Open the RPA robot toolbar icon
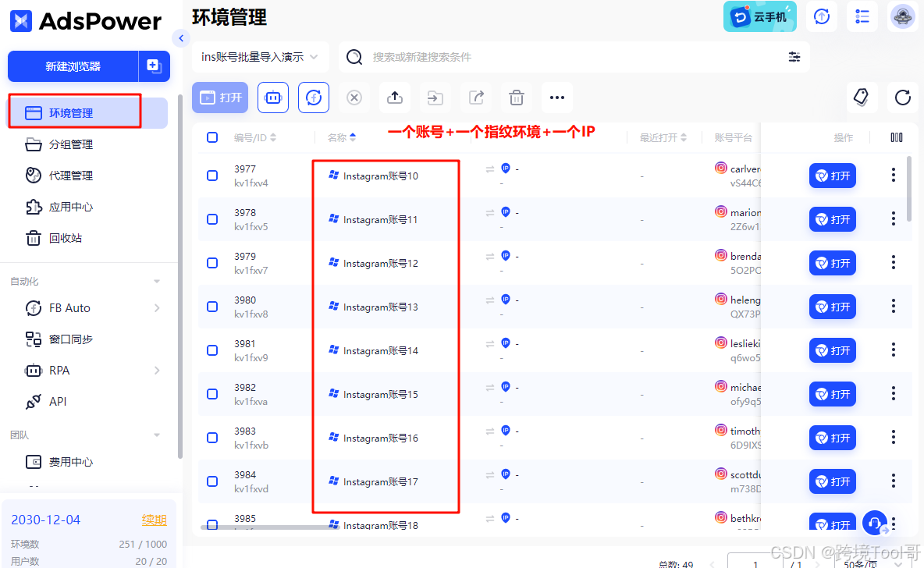This screenshot has height=568, width=924. [x=273, y=98]
